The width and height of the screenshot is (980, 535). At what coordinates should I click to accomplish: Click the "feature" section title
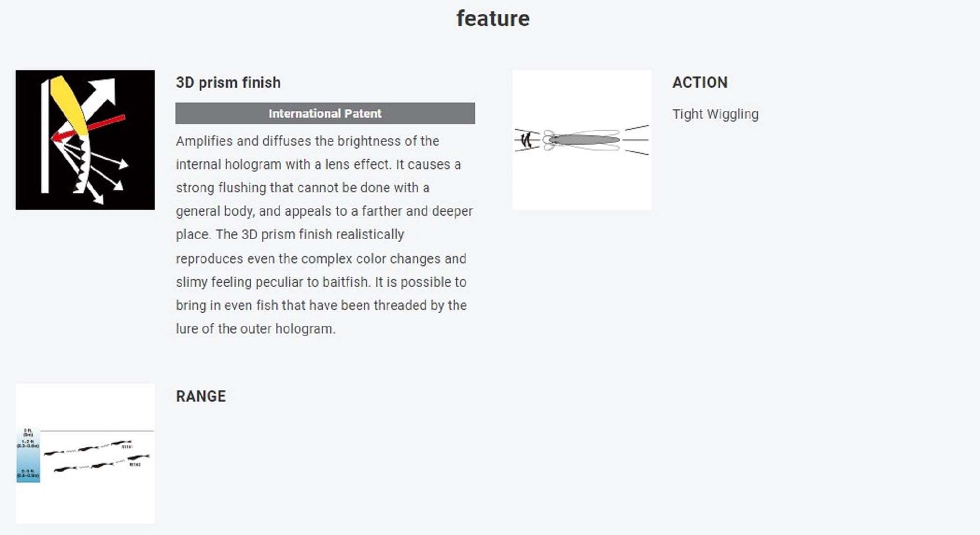coord(492,19)
